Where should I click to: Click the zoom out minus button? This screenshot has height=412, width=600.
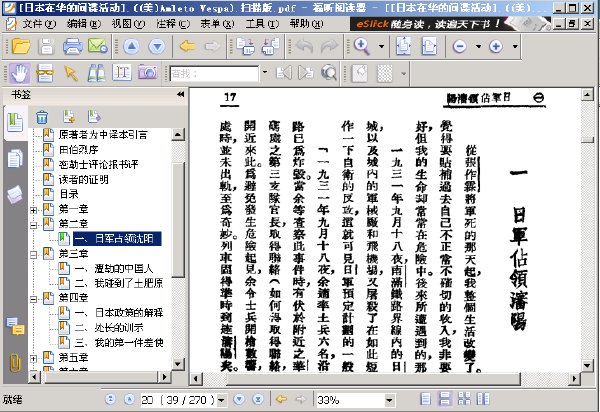pyautogui.click(x=460, y=47)
